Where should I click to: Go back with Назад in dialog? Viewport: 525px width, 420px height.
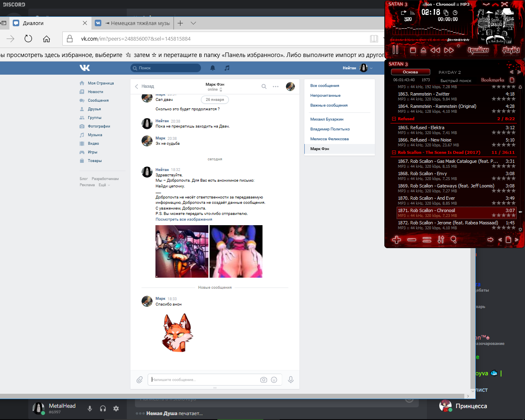point(144,86)
